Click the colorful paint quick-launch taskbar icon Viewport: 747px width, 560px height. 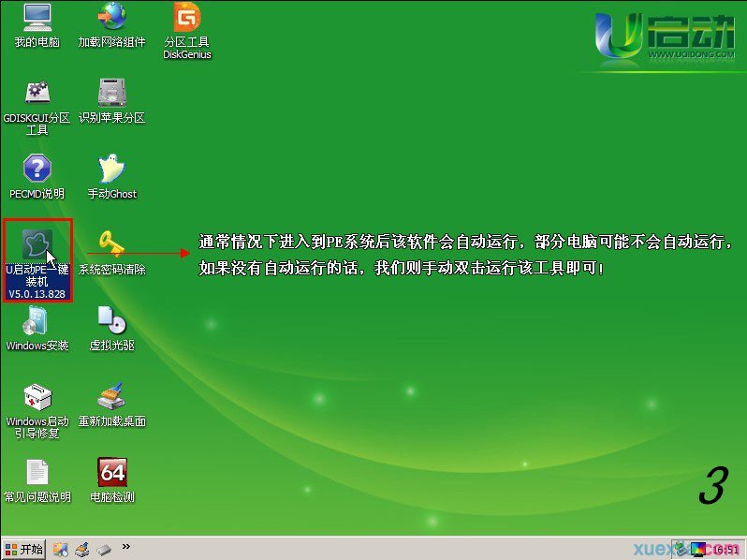(61, 550)
